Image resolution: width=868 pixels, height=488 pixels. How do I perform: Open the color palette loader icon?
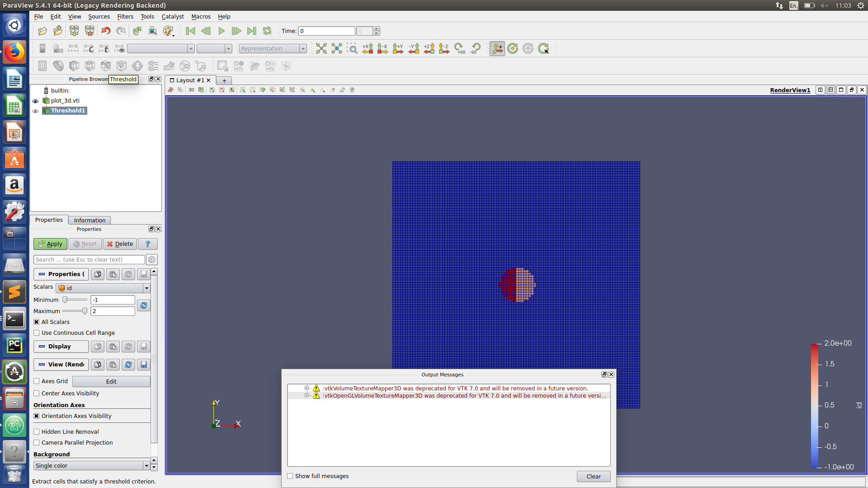pos(168,31)
